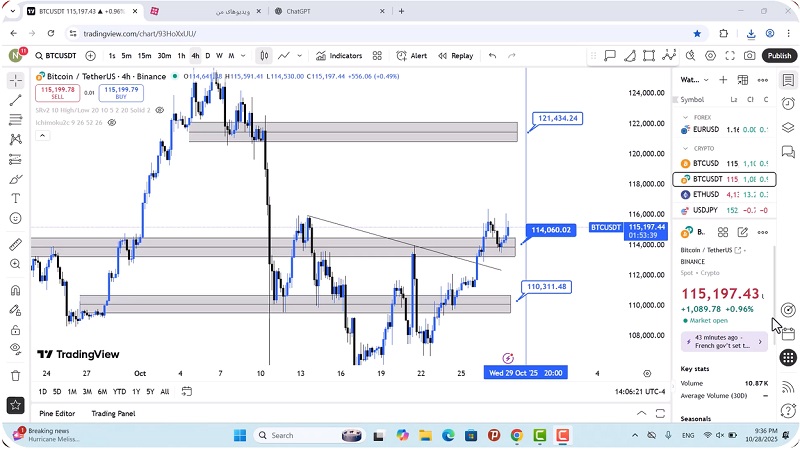
Task: Create a new Alert
Action: 411,56
